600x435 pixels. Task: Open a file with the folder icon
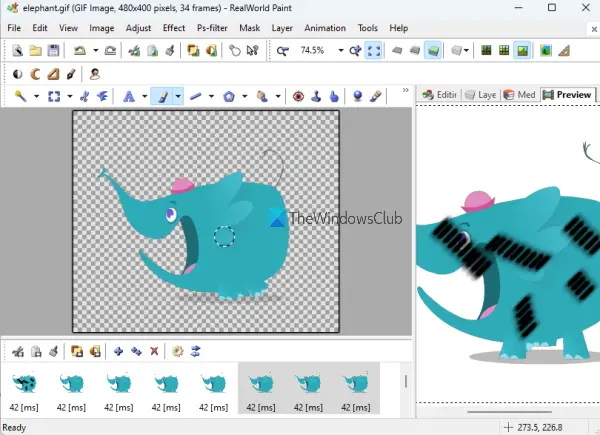click(x=35, y=51)
